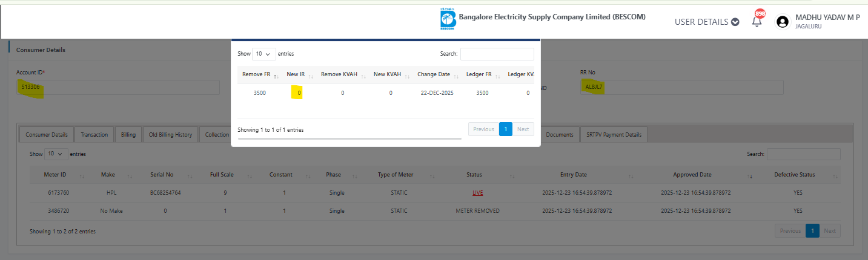Click the Account ID input field

coord(118,88)
